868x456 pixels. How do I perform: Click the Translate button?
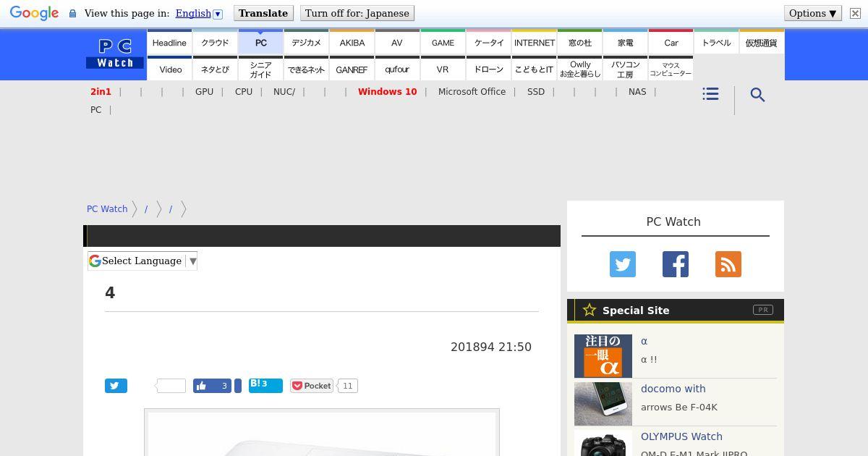point(263,13)
